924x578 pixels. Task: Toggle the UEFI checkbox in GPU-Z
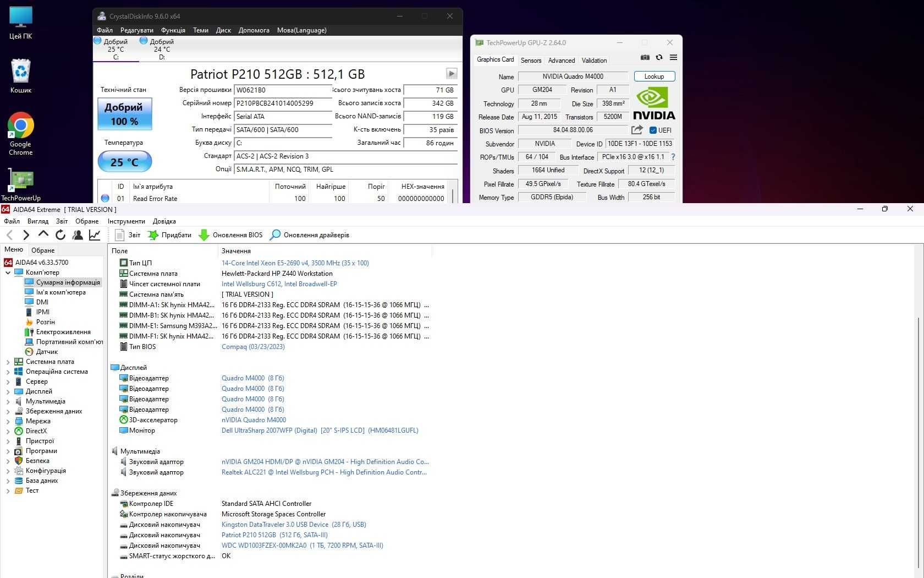[653, 130]
